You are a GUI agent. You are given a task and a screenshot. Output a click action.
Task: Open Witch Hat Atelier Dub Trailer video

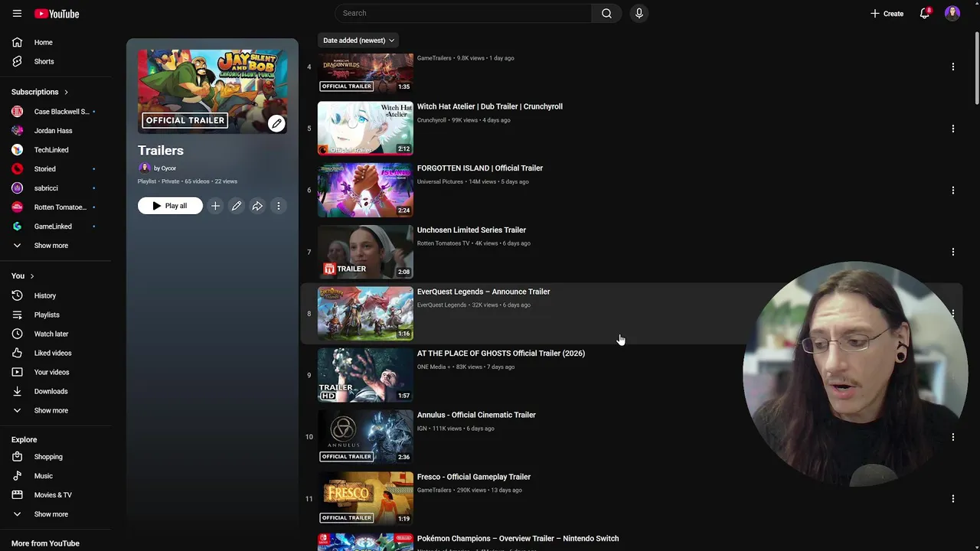click(489, 106)
